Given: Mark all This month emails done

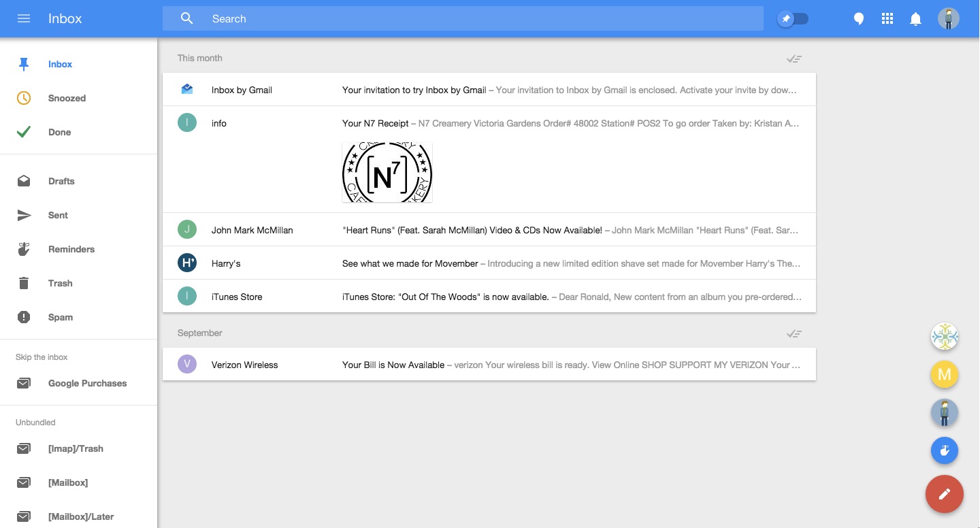Looking at the screenshot, I should coord(794,59).
